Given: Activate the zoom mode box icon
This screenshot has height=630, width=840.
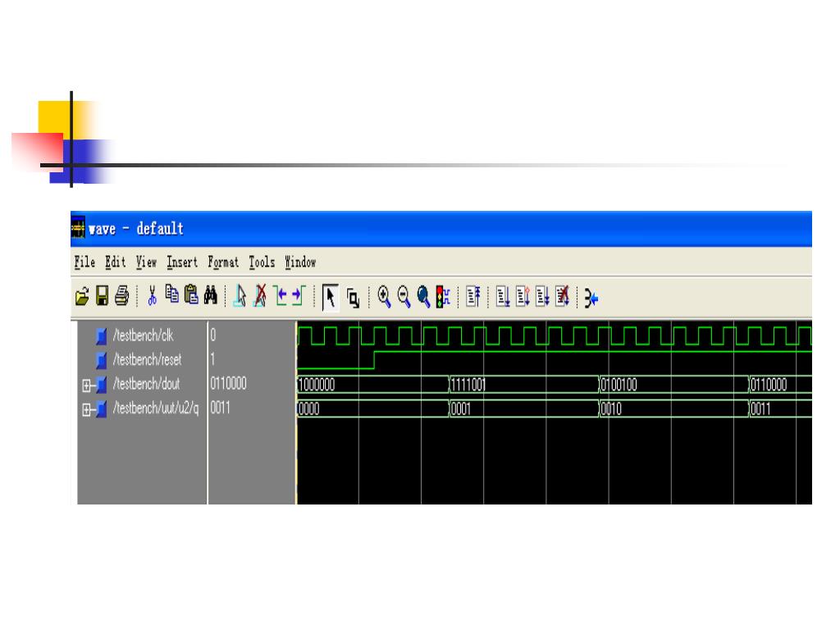Looking at the screenshot, I should (353, 298).
